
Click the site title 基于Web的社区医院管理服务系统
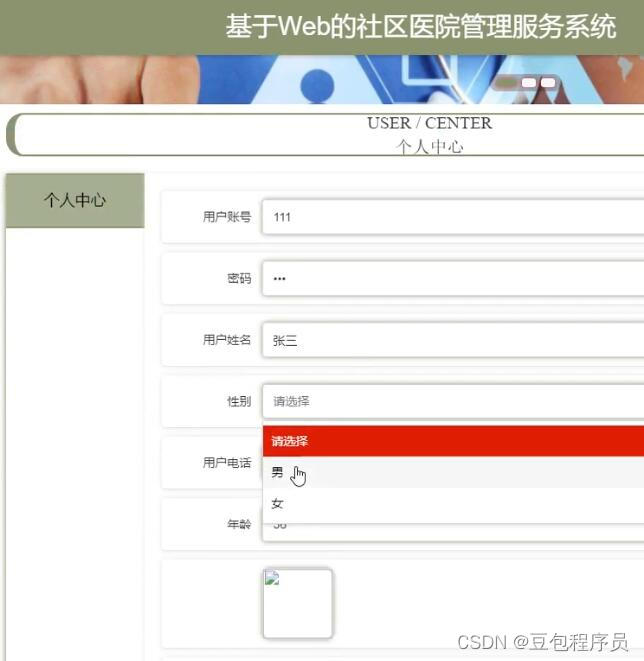point(421,26)
